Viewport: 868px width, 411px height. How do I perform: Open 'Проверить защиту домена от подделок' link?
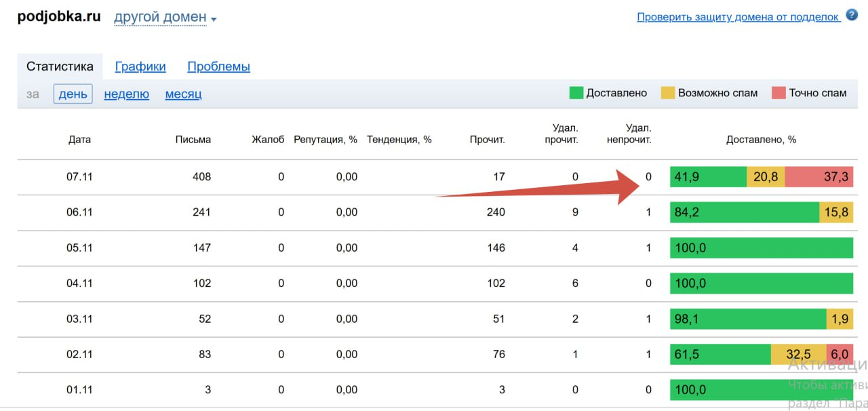pyautogui.click(x=738, y=18)
